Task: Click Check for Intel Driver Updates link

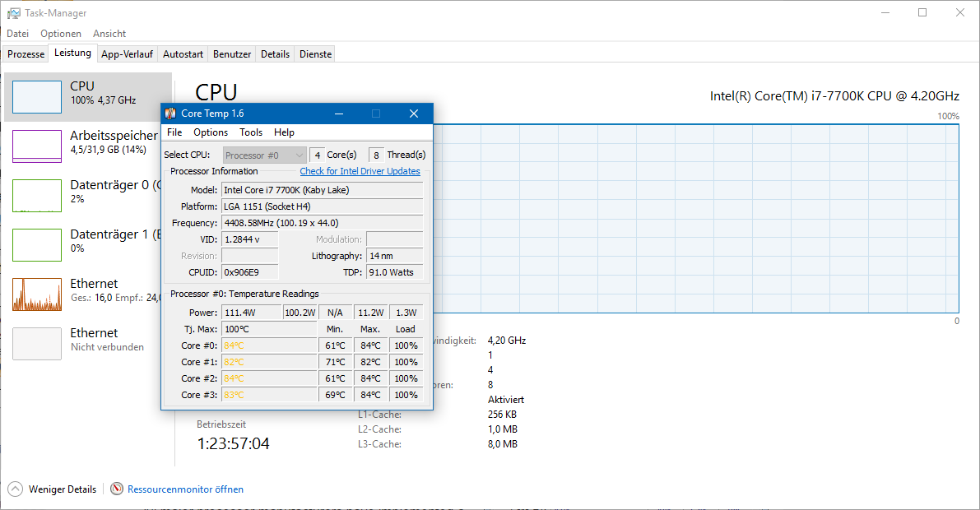Action: tap(360, 171)
